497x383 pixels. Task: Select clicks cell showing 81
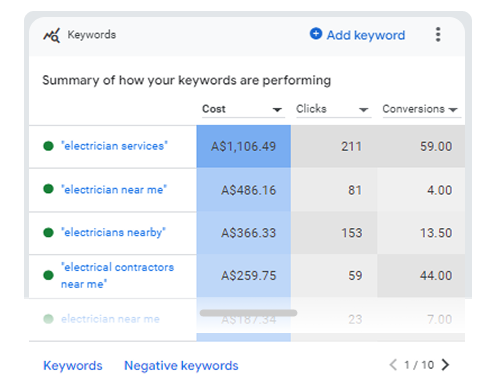334,190
